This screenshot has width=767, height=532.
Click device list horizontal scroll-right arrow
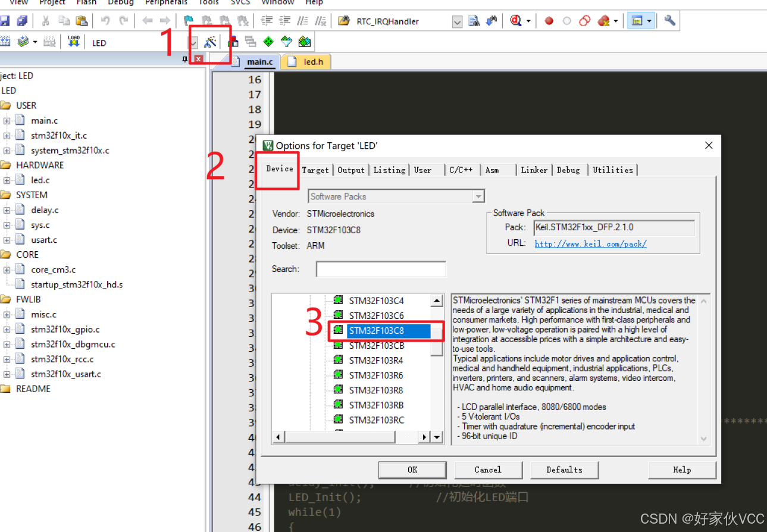pyautogui.click(x=425, y=437)
